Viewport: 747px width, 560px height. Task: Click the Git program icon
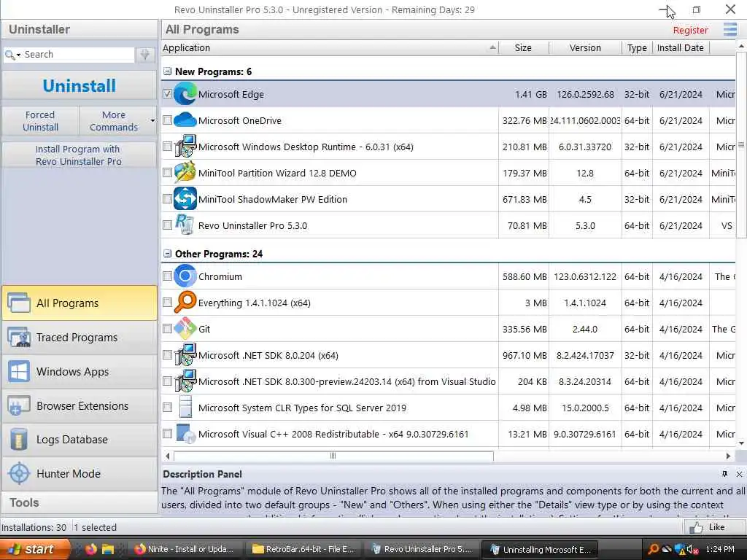coord(185,329)
